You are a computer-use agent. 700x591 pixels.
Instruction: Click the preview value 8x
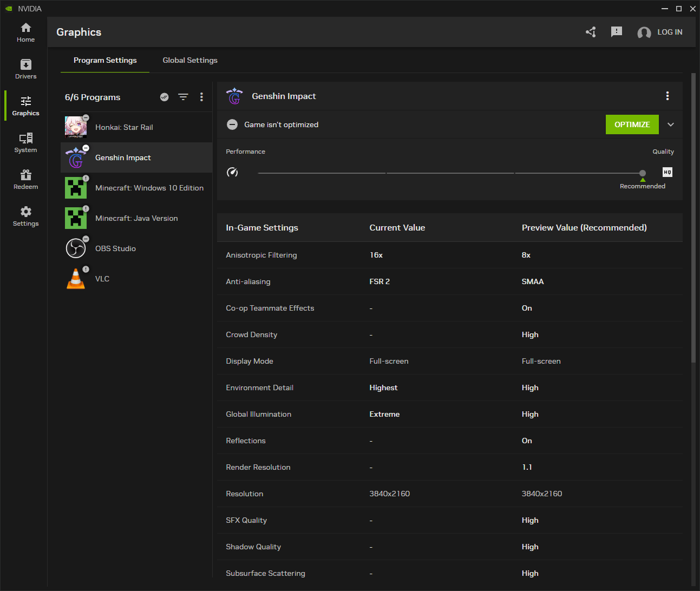point(526,255)
